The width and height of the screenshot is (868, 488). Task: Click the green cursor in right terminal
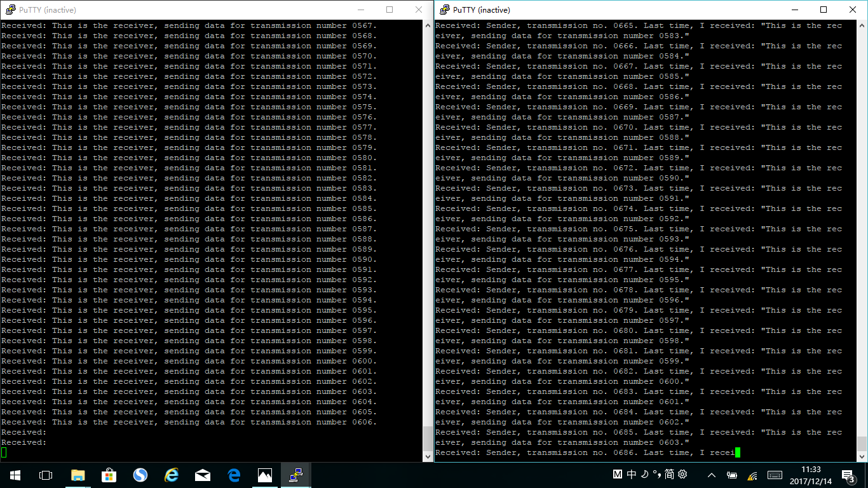[x=738, y=452]
